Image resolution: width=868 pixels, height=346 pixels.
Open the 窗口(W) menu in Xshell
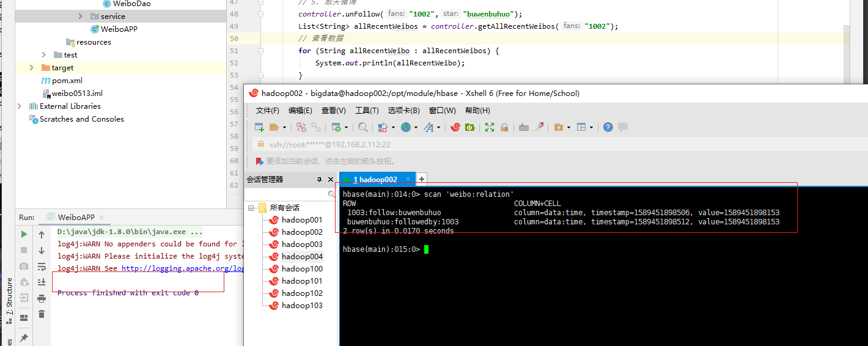(x=443, y=111)
